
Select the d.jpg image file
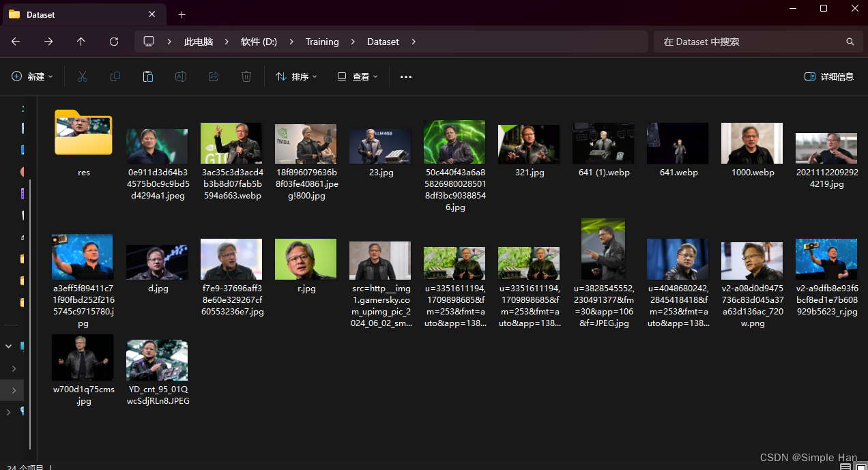click(x=157, y=269)
